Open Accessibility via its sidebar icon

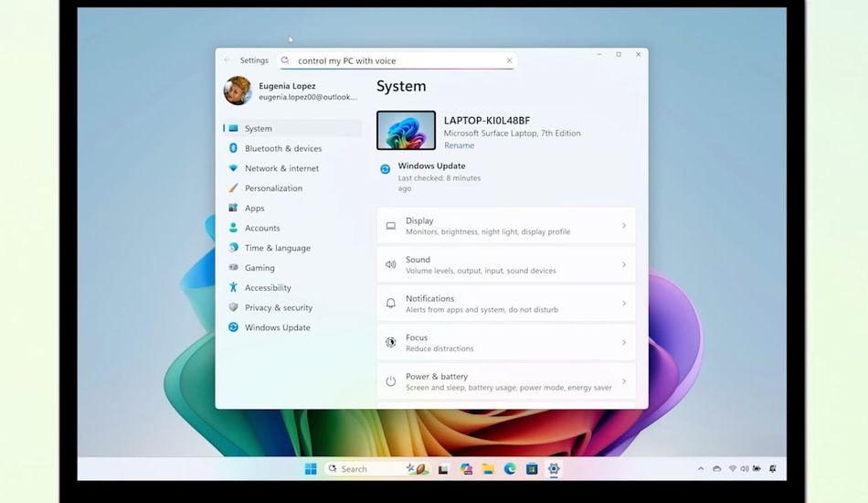coord(233,288)
